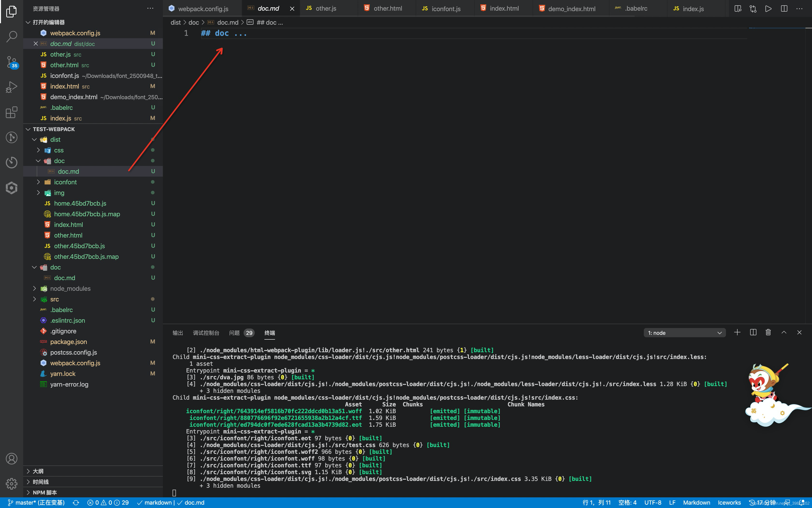Image resolution: width=812 pixels, height=508 pixels.
Task: Click master branch in status bar
Action: point(36,503)
